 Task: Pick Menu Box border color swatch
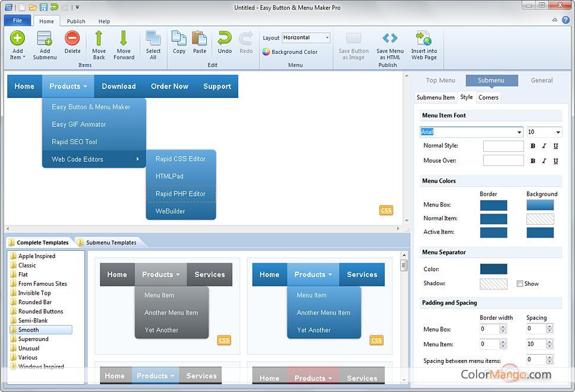point(494,205)
